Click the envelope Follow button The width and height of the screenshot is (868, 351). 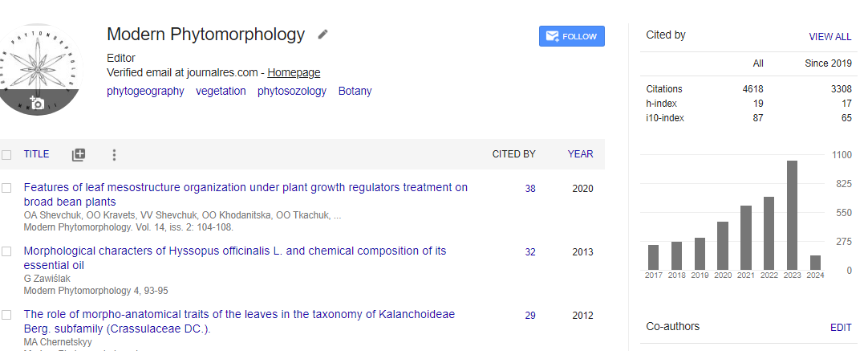coord(571,36)
